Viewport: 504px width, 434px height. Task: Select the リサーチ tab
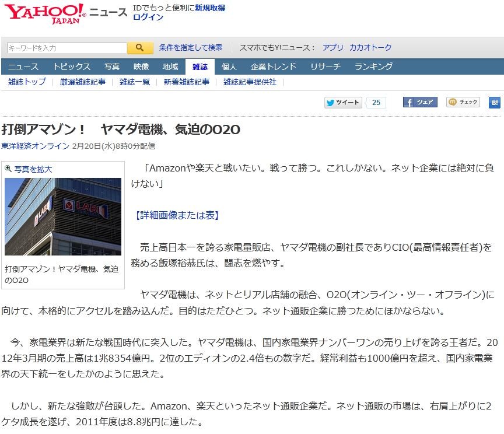(325, 66)
